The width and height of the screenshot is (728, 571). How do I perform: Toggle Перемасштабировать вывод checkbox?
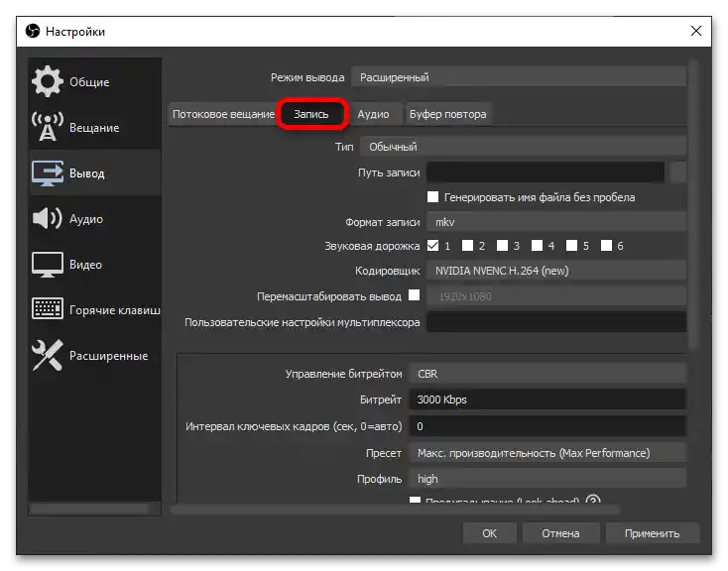pos(414,295)
